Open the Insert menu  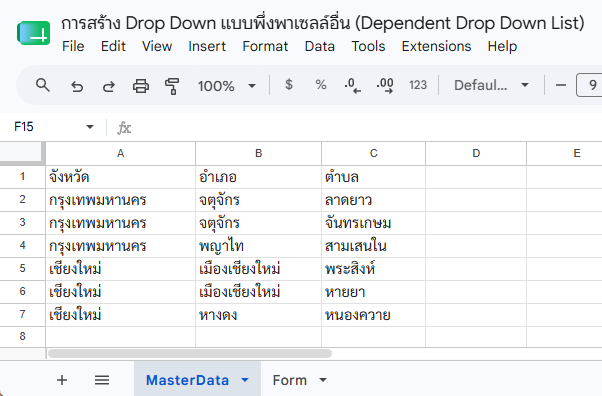(x=207, y=46)
